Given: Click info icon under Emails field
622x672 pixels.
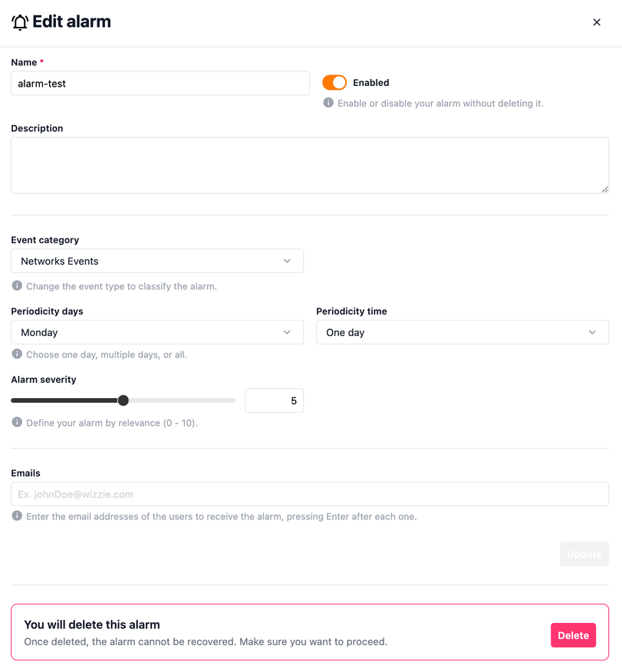Looking at the screenshot, I should coord(17,516).
